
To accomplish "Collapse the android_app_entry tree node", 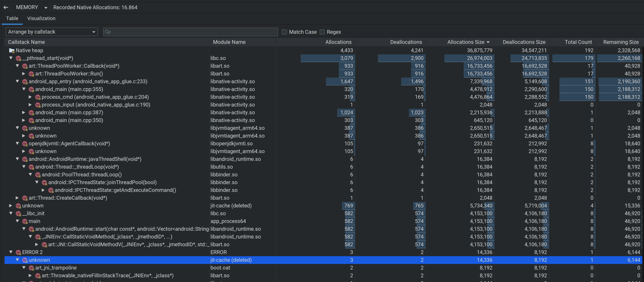I will (17, 82).
